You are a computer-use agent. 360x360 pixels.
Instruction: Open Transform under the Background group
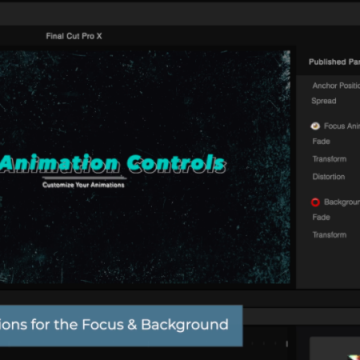[x=329, y=235]
